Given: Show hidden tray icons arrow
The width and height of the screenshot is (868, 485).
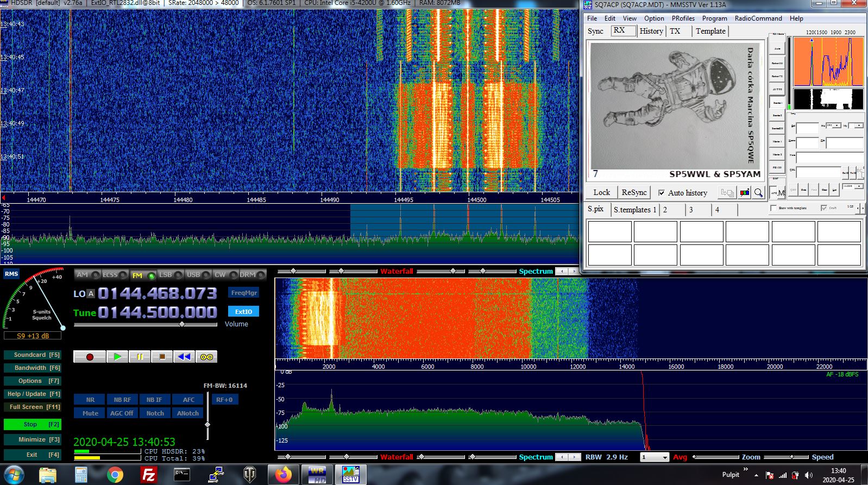Looking at the screenshot, I should (x=756, y=475).
